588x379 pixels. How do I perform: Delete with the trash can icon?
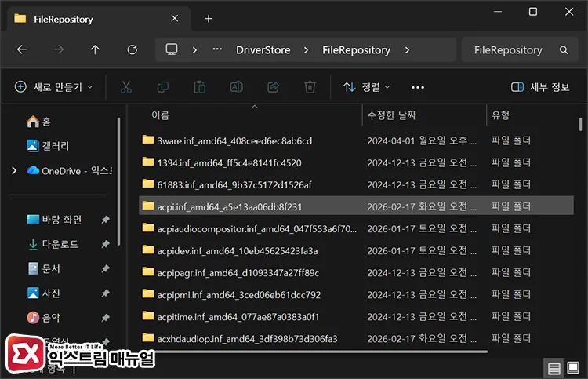click(x=310, y=87)
